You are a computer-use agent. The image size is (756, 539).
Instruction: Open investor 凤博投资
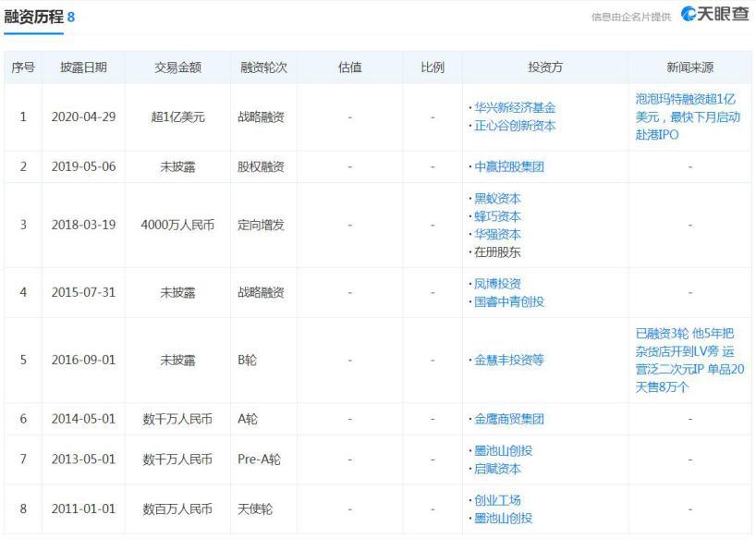497,284
